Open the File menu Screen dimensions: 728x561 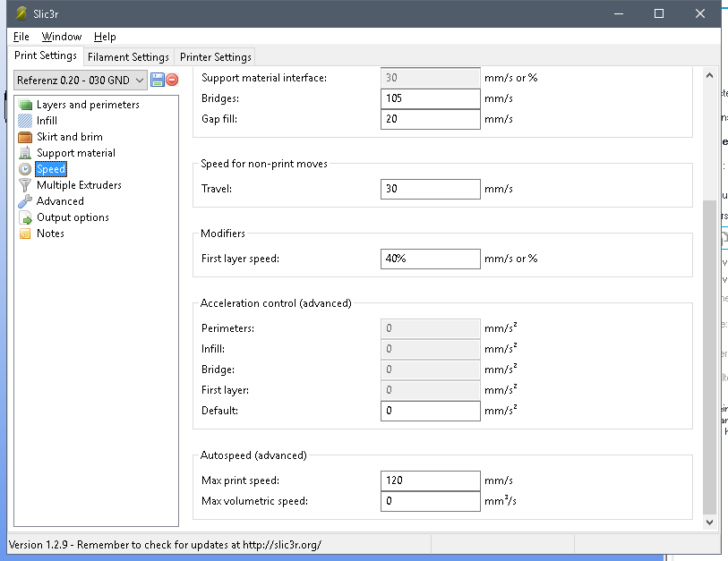21,37
